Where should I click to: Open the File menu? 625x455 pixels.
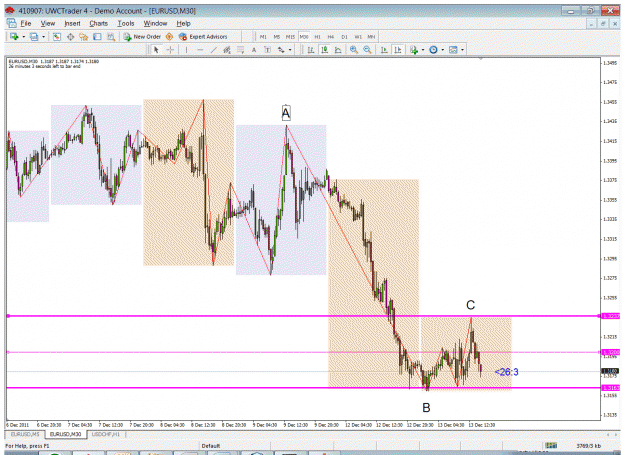(x=26, y=24)
